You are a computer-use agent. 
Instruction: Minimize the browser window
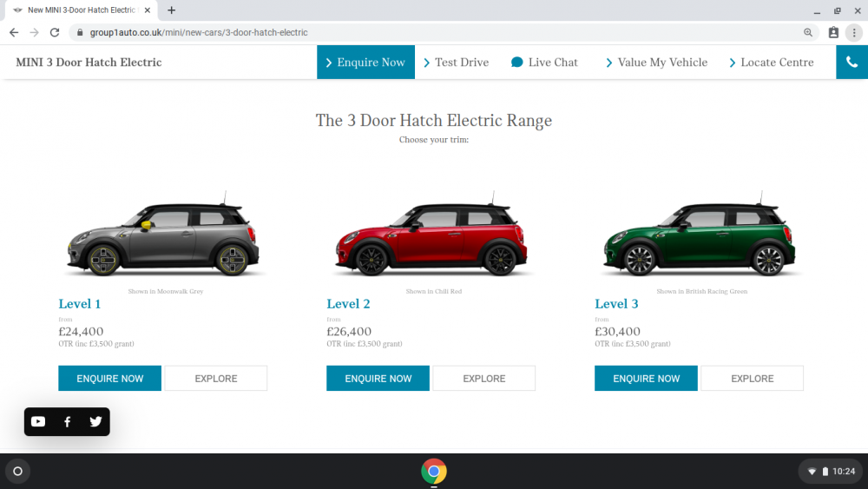tap(817, 10)
